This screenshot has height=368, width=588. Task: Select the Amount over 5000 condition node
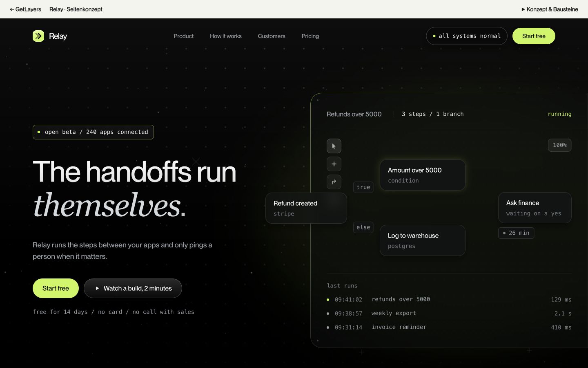click(423, 175)
